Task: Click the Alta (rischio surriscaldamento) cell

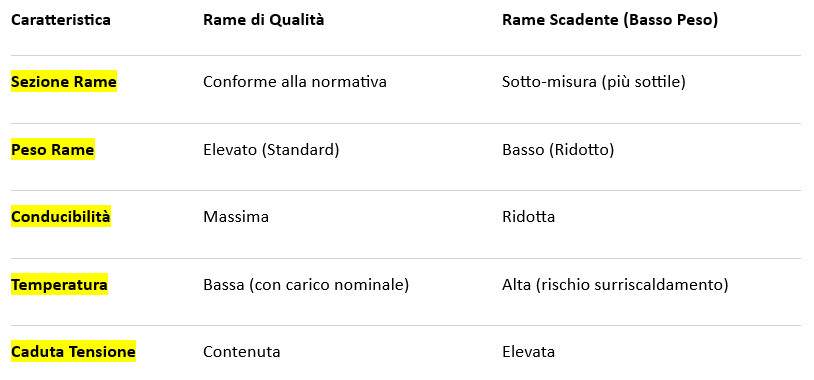Action: coord(615,284)
